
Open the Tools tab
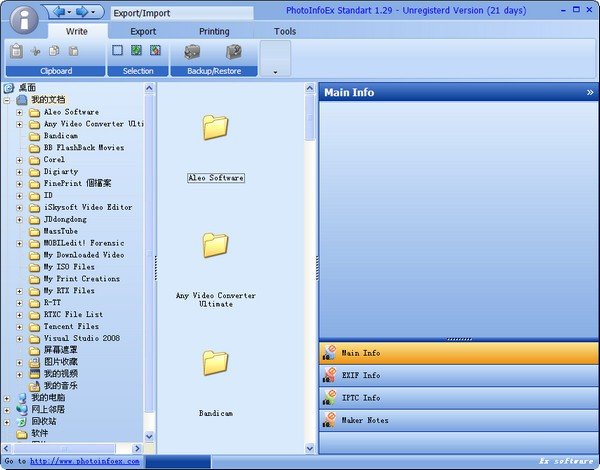click(x=285, y=31)
